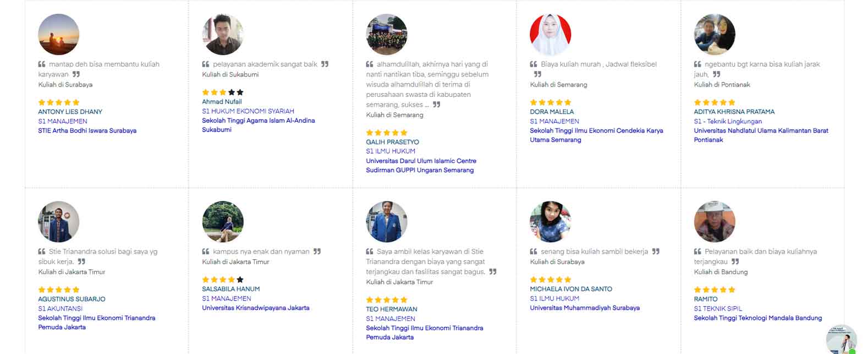
Task: Open the floating chat widget icon
Action: click(842, 340)
